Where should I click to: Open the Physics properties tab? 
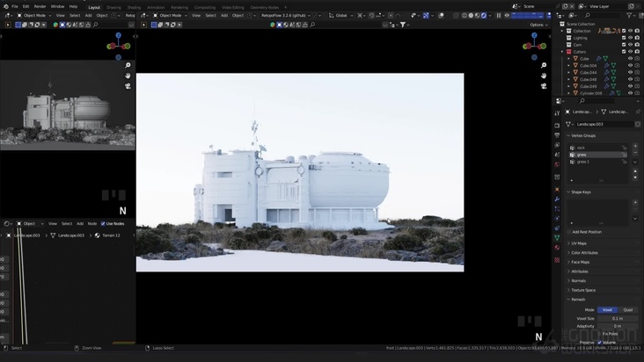tap(557, 219)
